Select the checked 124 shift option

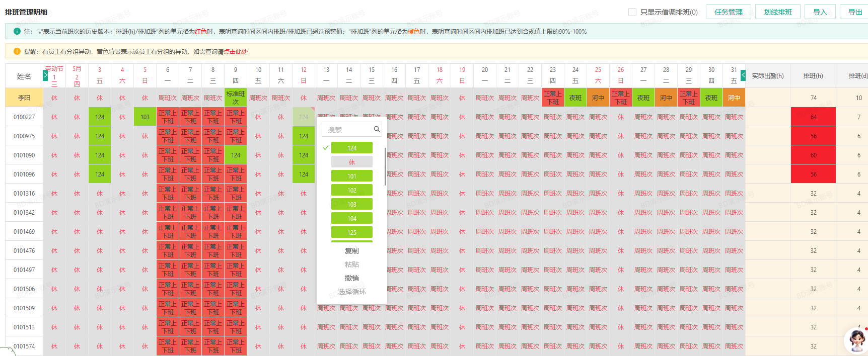[x=351, y=148]
